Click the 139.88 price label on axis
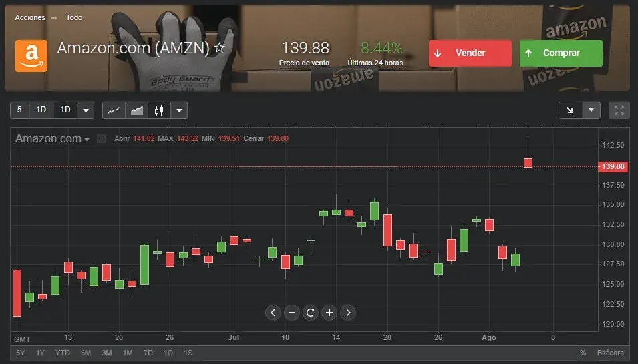Viewport: 638px width, 364px height. 613,166
